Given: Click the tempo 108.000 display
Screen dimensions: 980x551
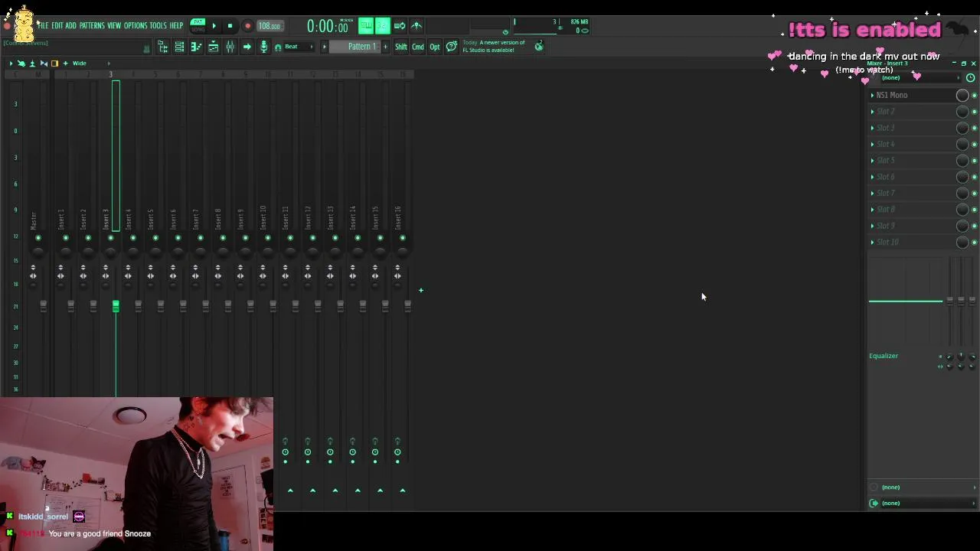Looking at the screenshot, I should (x=269, y=26).
